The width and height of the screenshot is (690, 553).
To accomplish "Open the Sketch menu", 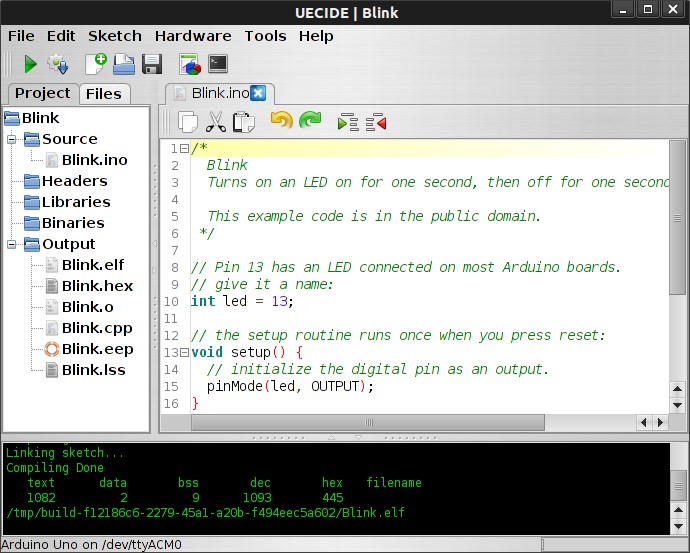I will point(115,36).
